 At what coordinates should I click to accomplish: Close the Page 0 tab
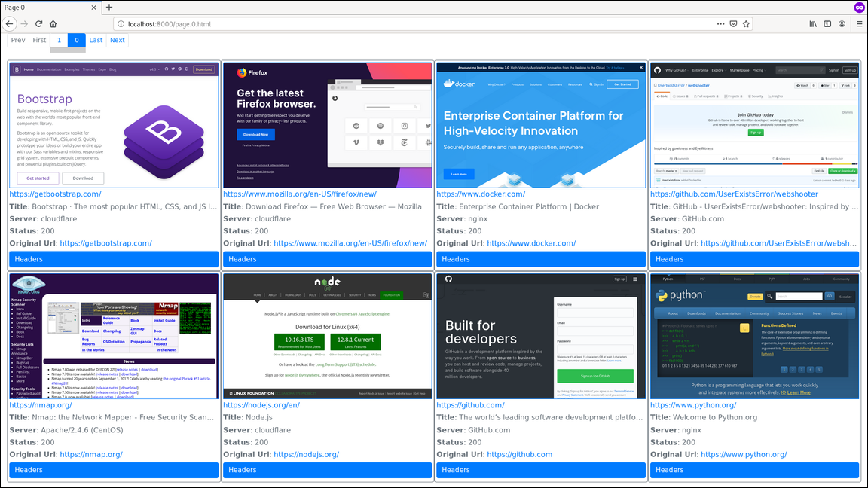coord(93,8)
